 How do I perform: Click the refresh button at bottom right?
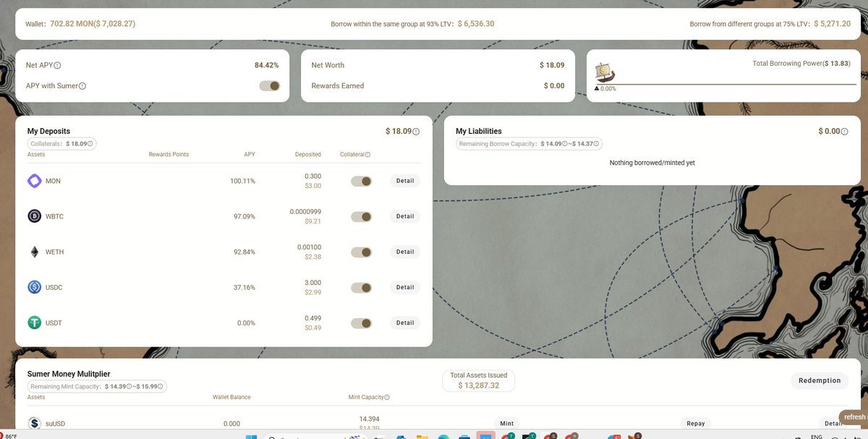coord(854,416)
